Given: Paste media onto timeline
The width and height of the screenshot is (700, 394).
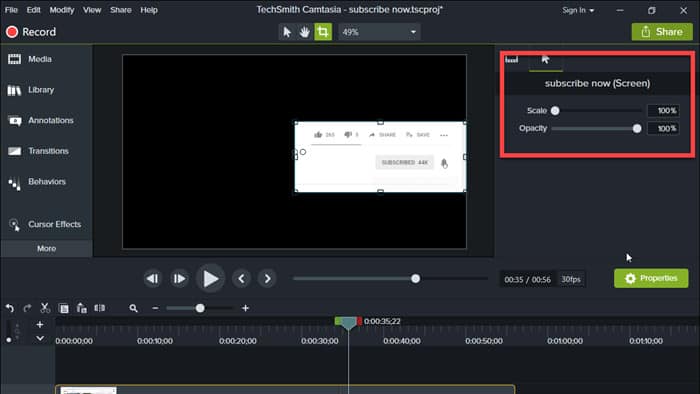Looking at the screenshot, I should 82,308.
